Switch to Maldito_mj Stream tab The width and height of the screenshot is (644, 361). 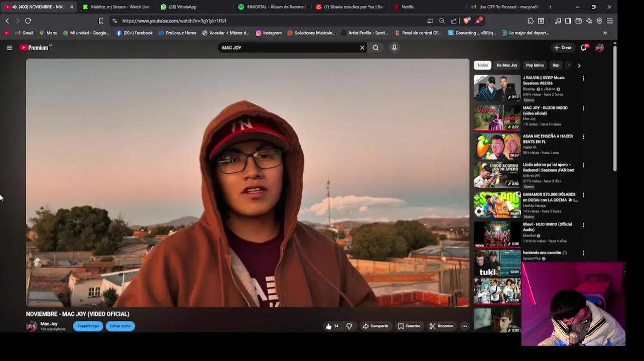coord(116,7)
